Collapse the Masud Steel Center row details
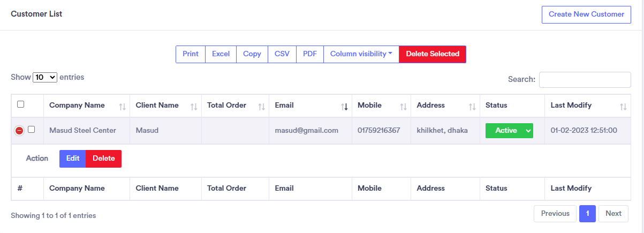 tap(19, 130)
